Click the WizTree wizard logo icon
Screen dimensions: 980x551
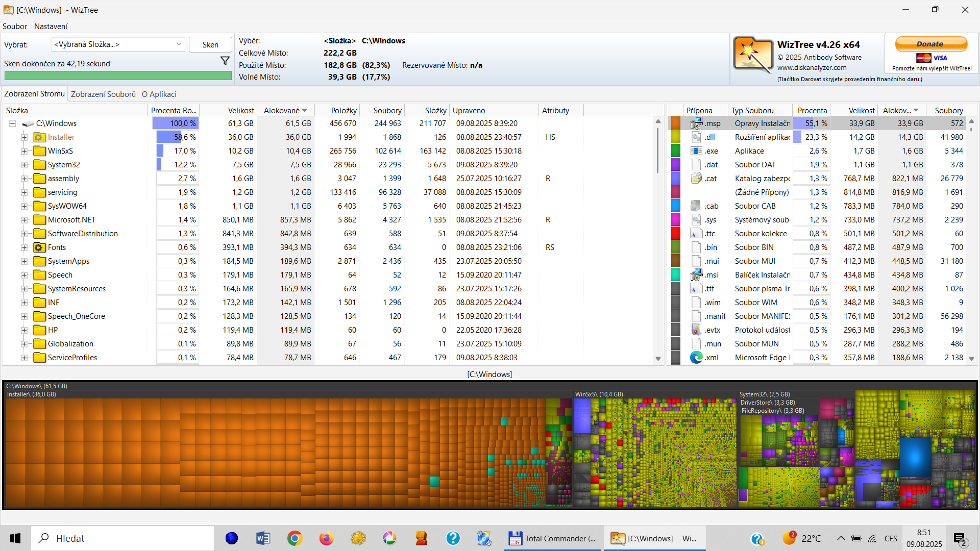point(753,55)
